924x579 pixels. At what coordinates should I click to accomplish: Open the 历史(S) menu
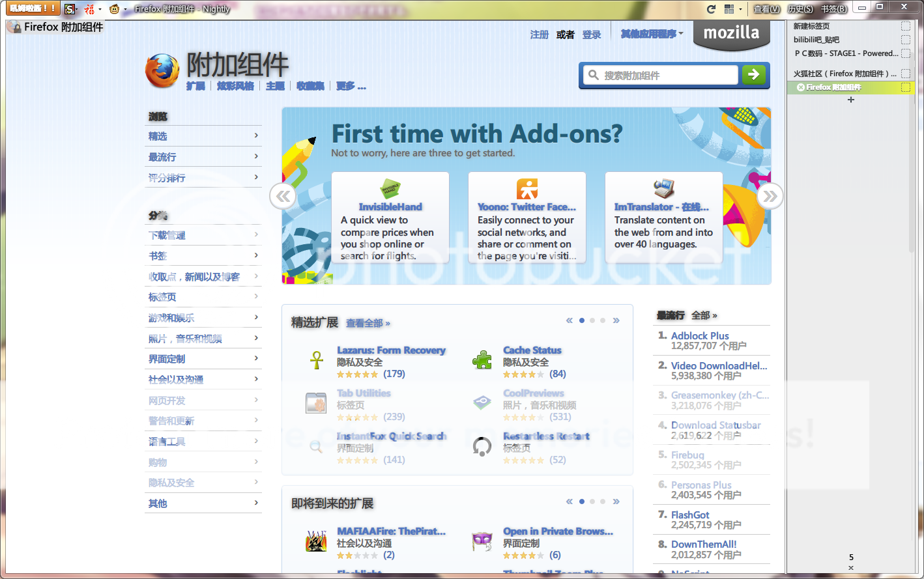pos(800,9)
